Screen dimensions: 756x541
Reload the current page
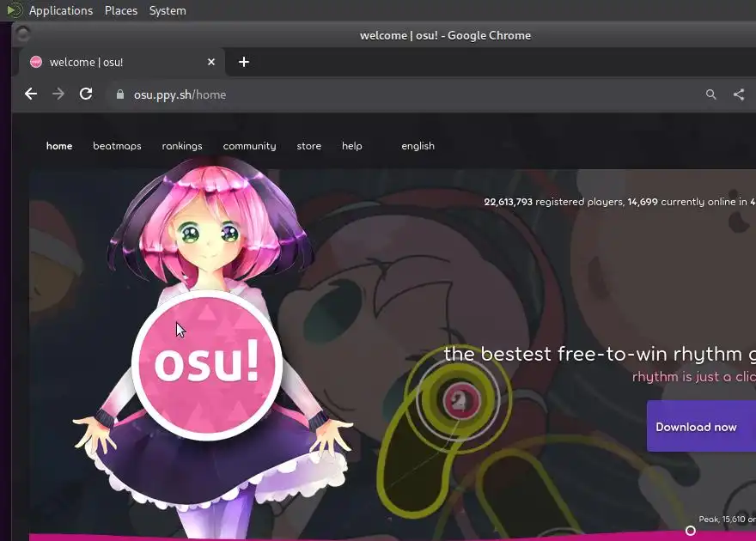click(86, 94)
